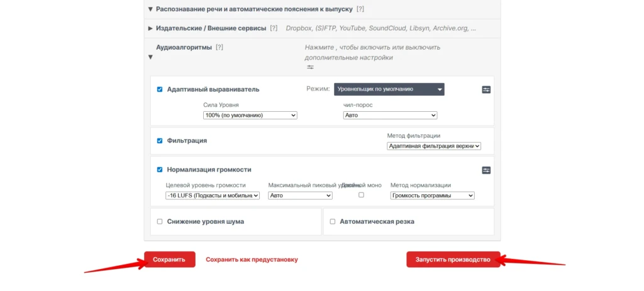The image size is (644, 291).
Task: Uncheck Нормализация громкости checkbox
Action: click(x=160, y=170)
